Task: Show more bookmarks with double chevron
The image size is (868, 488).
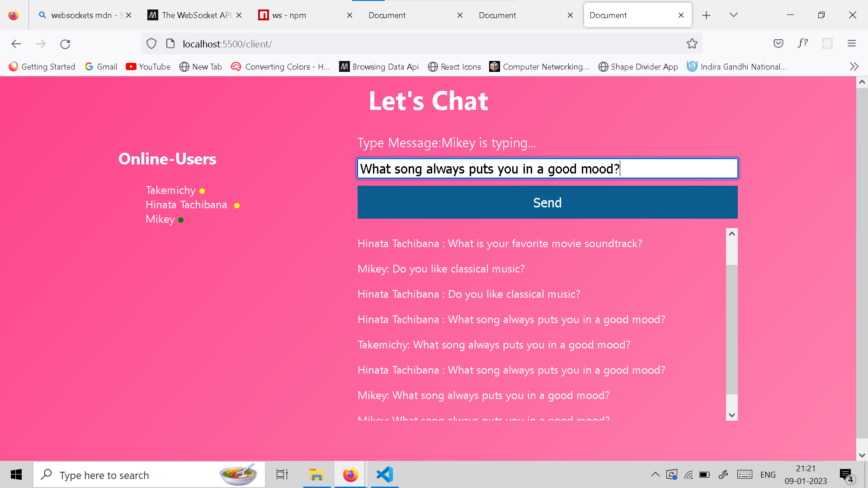Action: click(854, 66)
